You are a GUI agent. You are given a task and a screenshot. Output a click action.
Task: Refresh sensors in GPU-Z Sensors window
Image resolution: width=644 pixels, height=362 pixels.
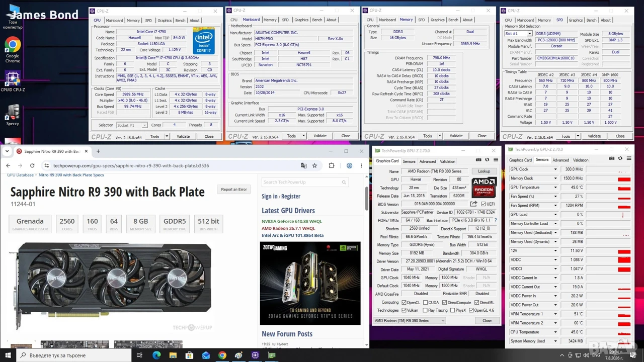tap(620, 158)
